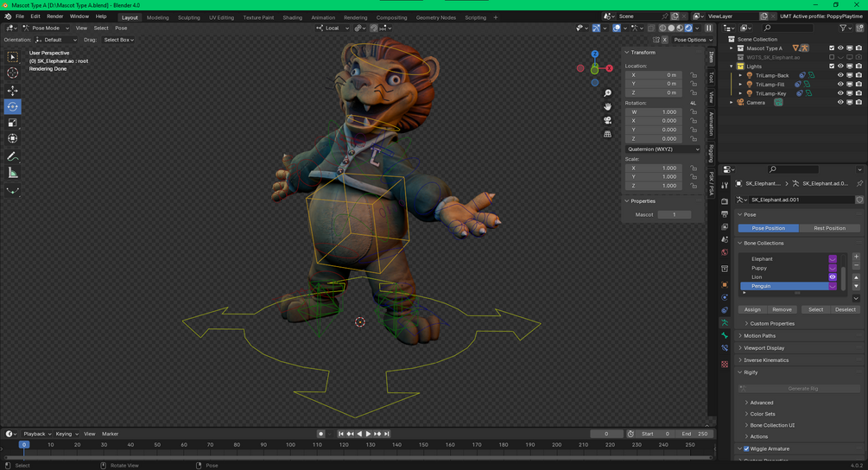This screenshot has width=868, height=470.
Task: Select solid viewport shading
Action: click(x=671, y=29)
